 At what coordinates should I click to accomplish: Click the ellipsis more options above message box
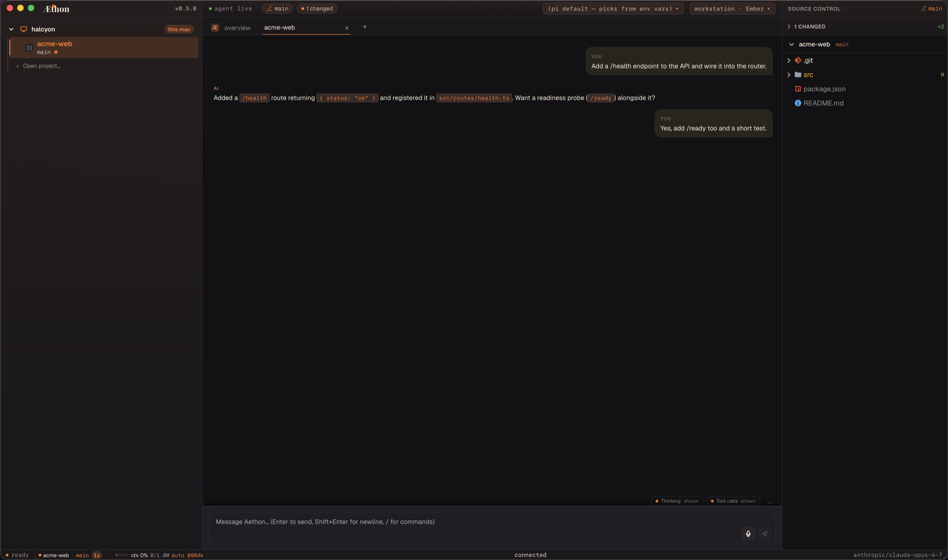pos(770,501)
